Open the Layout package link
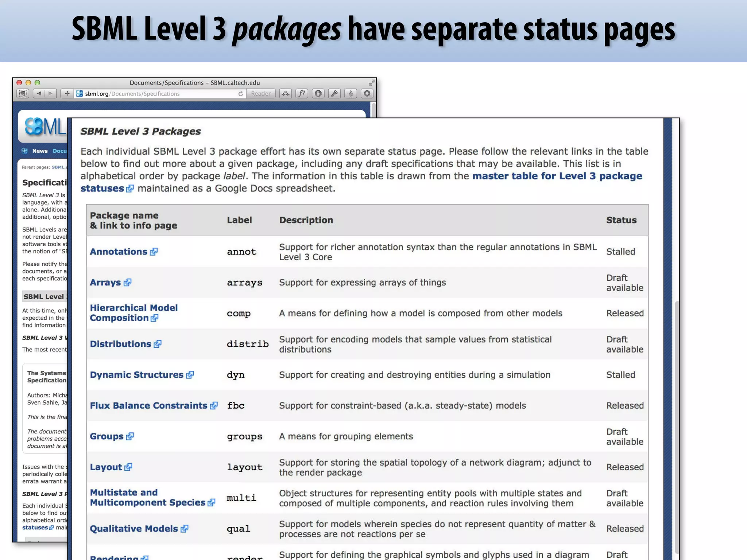Image resolution: width=747 pixels, height=560 pixels. [x=106, y=467]
